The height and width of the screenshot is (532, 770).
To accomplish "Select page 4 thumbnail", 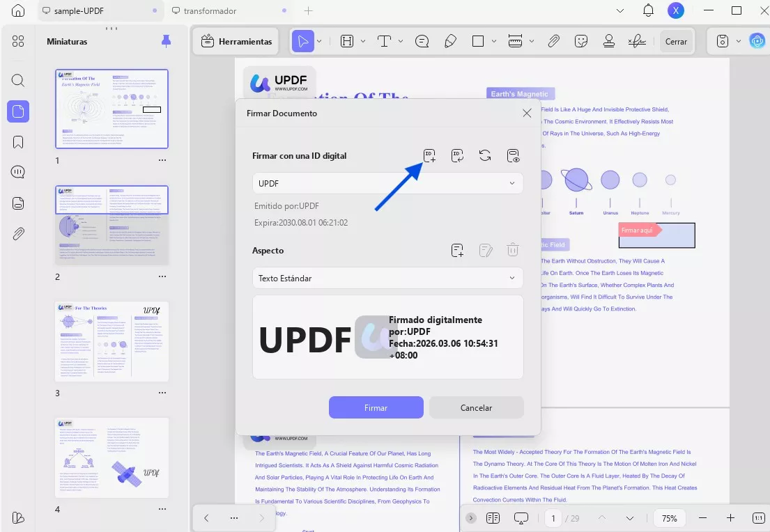I will coord(111,458).
